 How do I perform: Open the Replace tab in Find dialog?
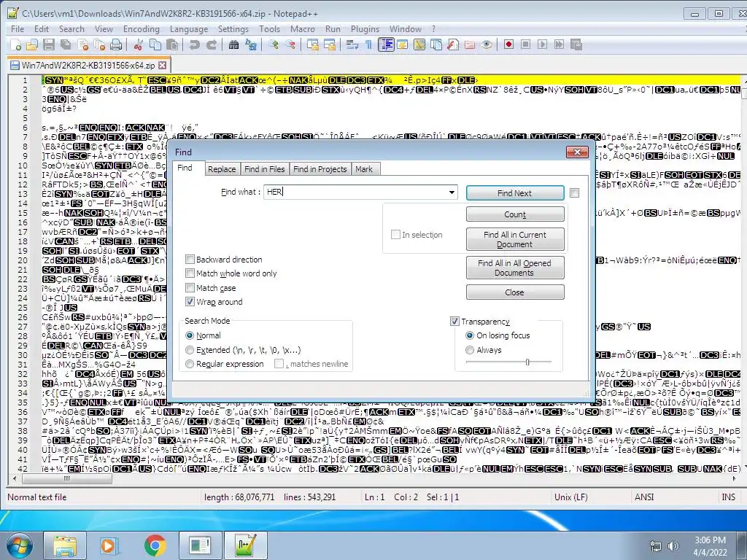222,169
